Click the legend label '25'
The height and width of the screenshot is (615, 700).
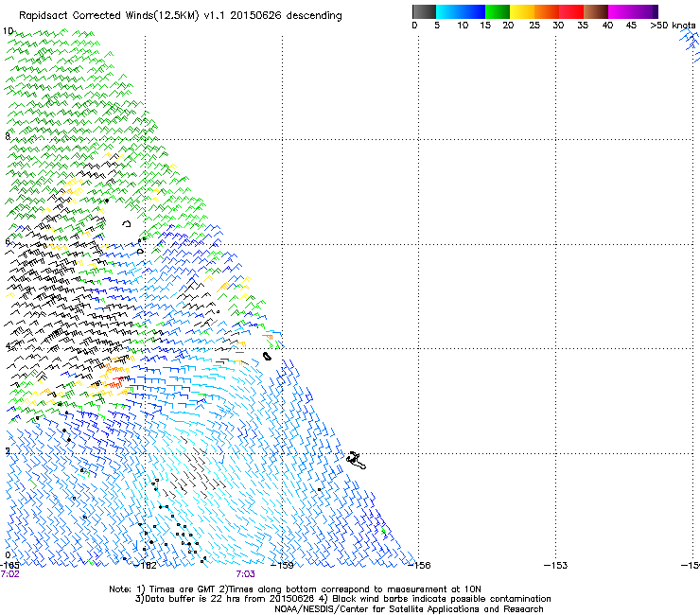coord(534,26)
